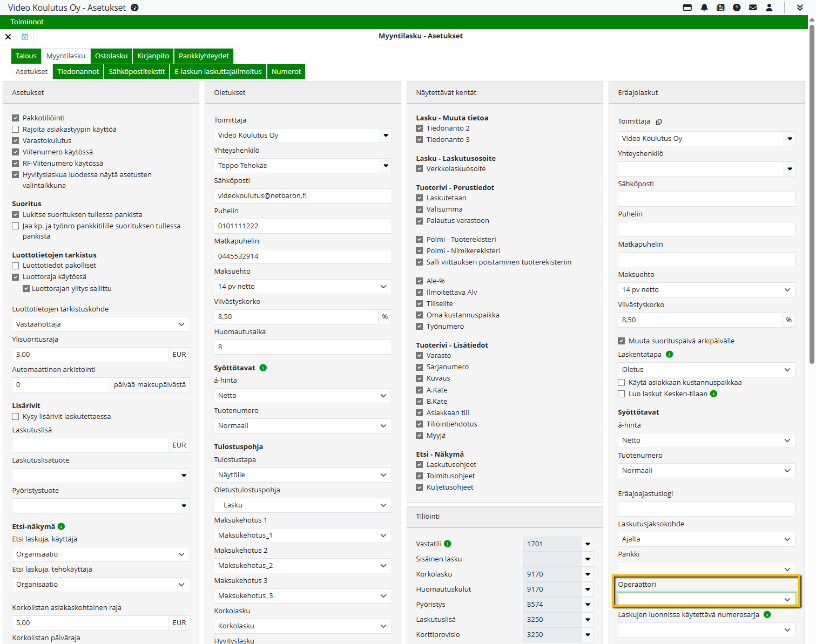816x644 pixels.
Task: Open the user profile icon
Action: click(769, 8)
